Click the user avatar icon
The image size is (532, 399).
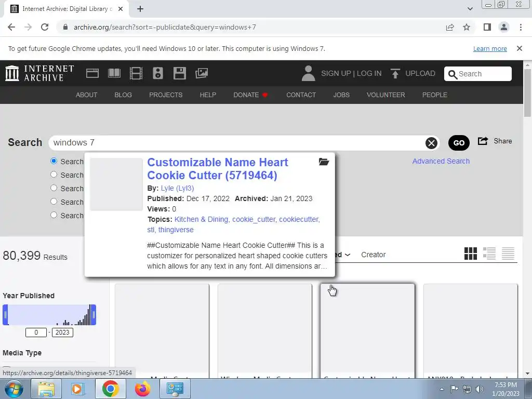click(x=308, y=73)
